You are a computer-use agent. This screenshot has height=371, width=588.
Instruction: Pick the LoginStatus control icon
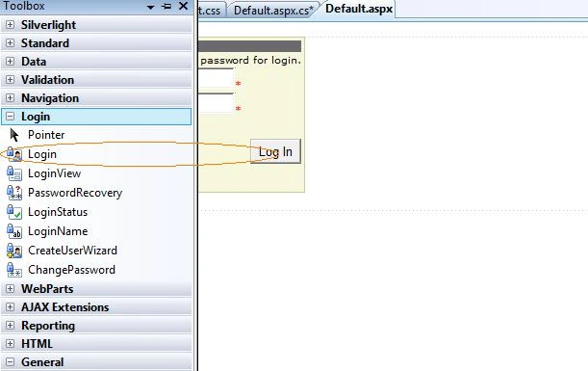tap(14, 212)
